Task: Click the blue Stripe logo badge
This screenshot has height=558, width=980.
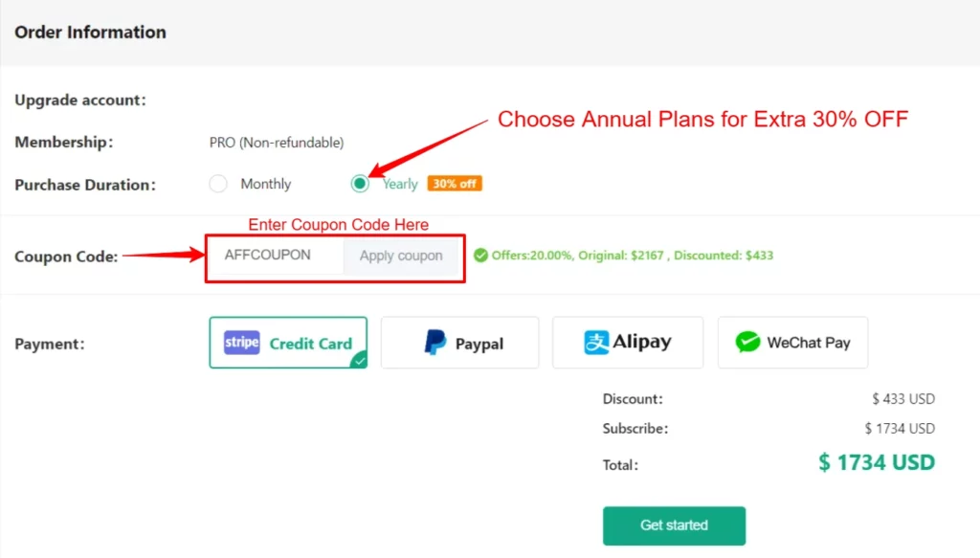Action: click(x=241, y=343)
